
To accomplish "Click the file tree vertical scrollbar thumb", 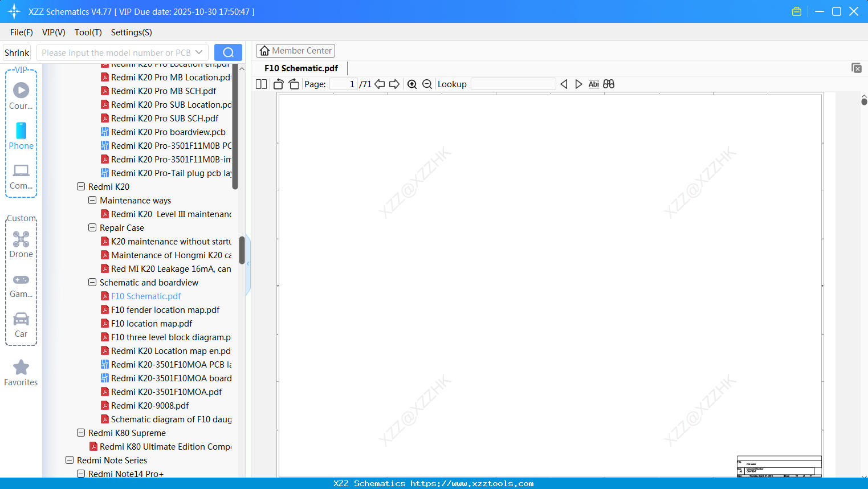I will 242,250.
